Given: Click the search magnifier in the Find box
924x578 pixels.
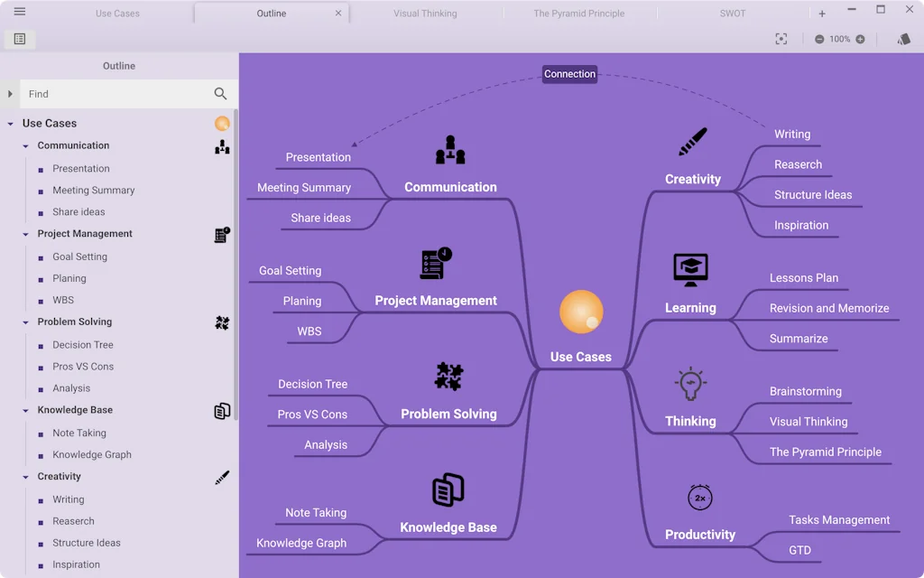Looking at the screenshot, I should [220, 93].
